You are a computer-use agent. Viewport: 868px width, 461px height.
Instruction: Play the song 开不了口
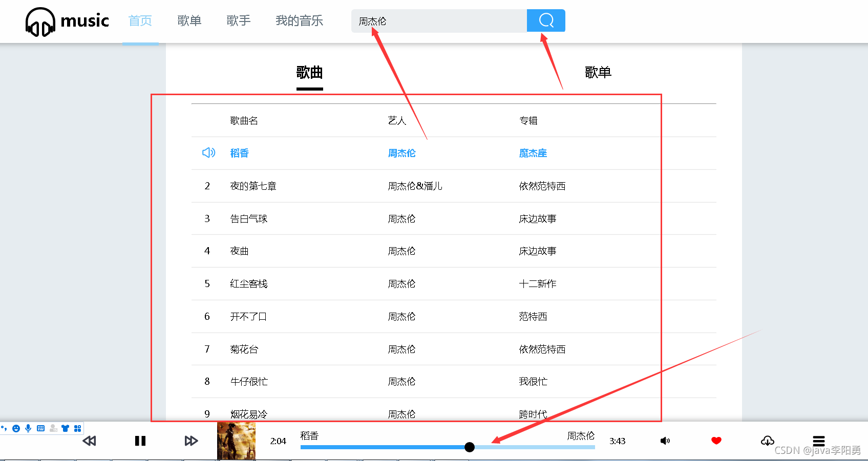(248, 316)
